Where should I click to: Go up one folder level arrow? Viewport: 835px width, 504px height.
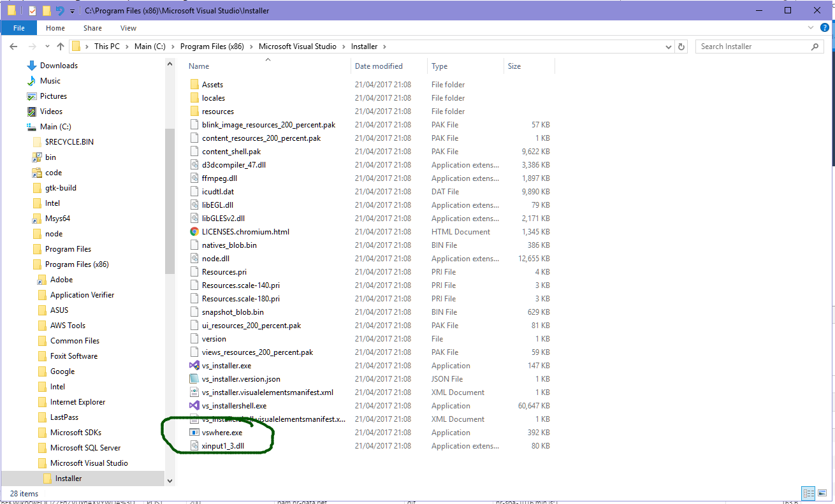pos(61,47)
